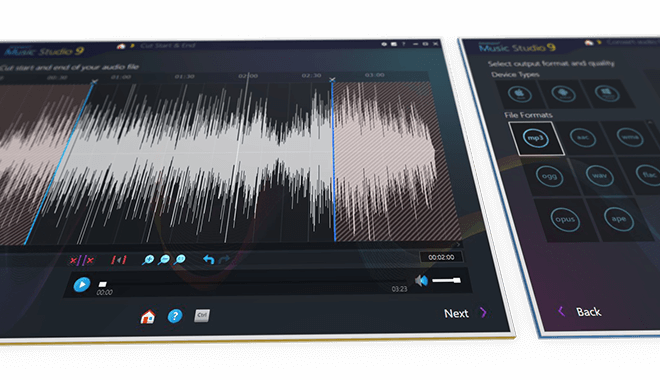Click the home icon in convert window title

pyautogui.click(x=589, y=43)
